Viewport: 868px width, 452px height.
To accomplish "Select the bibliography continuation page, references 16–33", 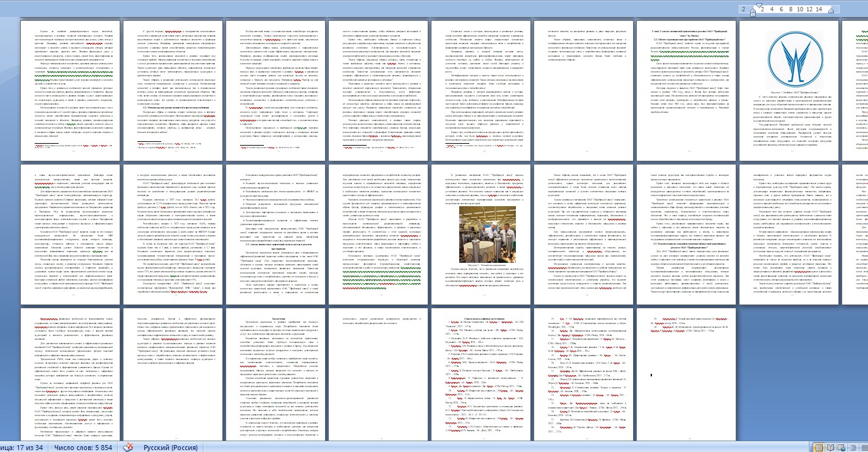I will [583, 373].
